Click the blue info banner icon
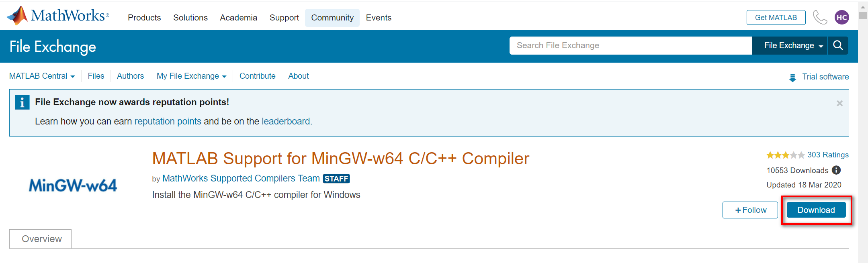 (x=22, y=102)
